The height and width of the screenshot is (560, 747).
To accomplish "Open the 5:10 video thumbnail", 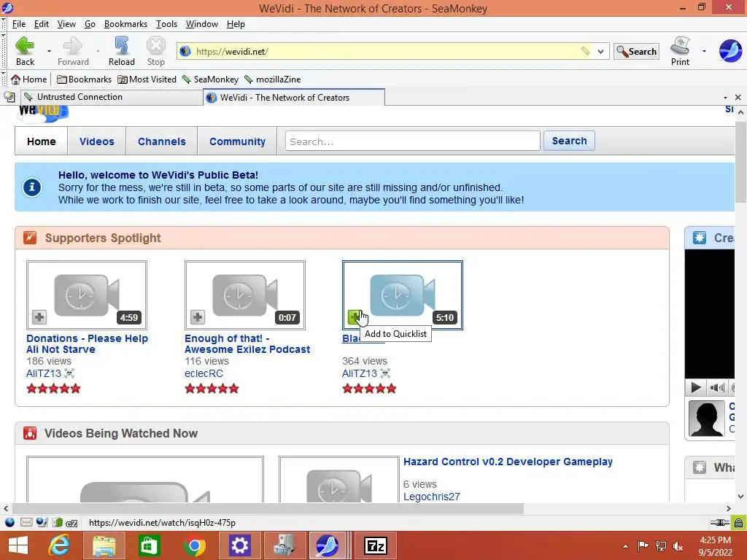I will [403, 295].
